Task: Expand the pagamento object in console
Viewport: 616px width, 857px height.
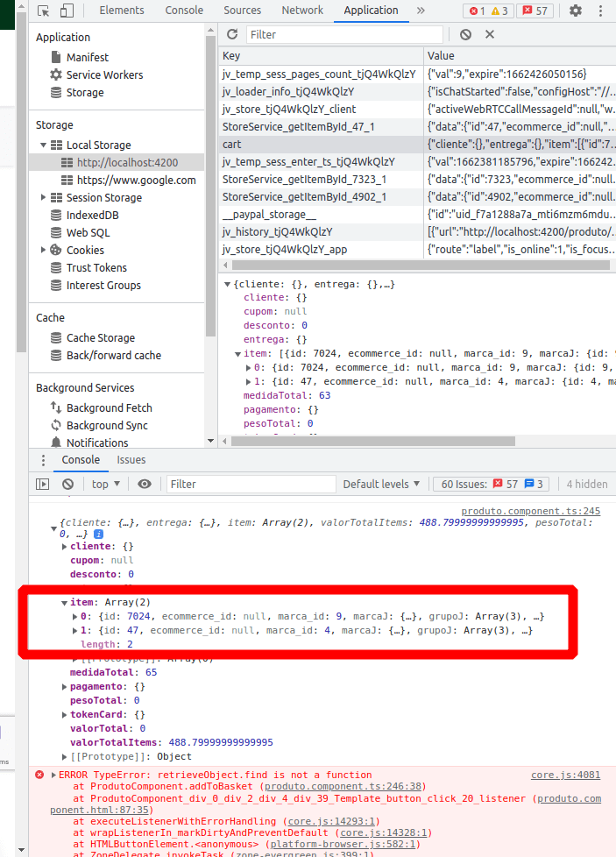Action: tap(65, 687)
